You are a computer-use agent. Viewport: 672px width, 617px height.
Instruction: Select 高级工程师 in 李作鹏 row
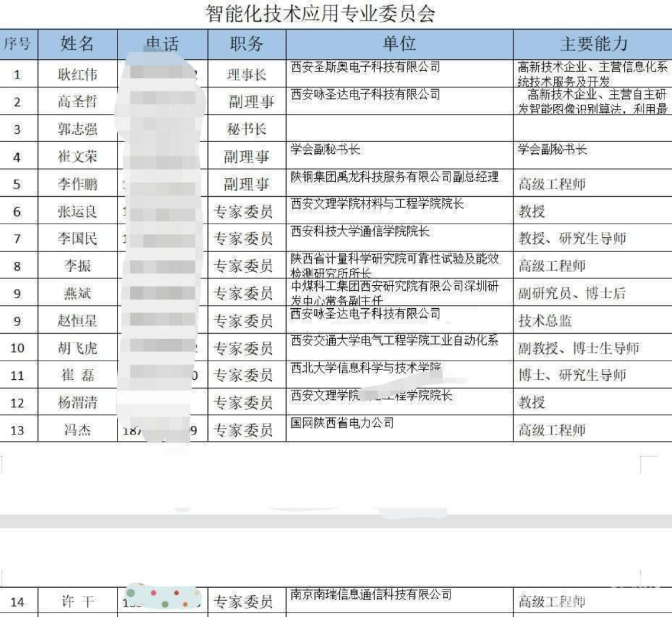[x=552, y=184]
